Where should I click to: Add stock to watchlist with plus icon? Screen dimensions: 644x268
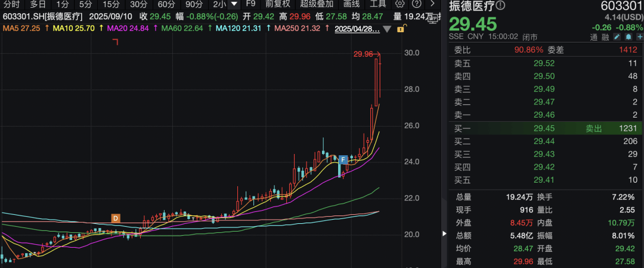(x=639, y=37)
